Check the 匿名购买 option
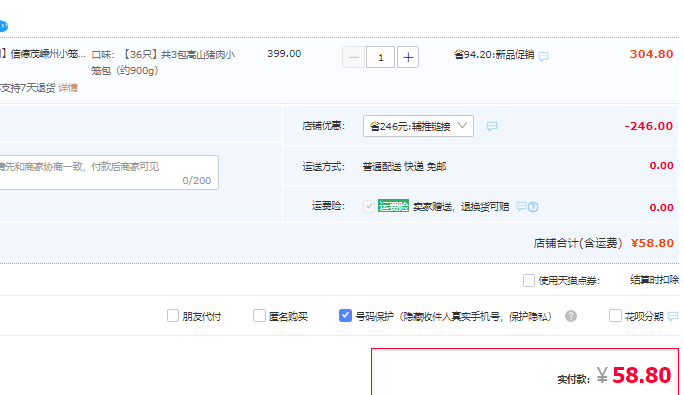This screenshot has height=395, width=684. click(x=259, y=316)
